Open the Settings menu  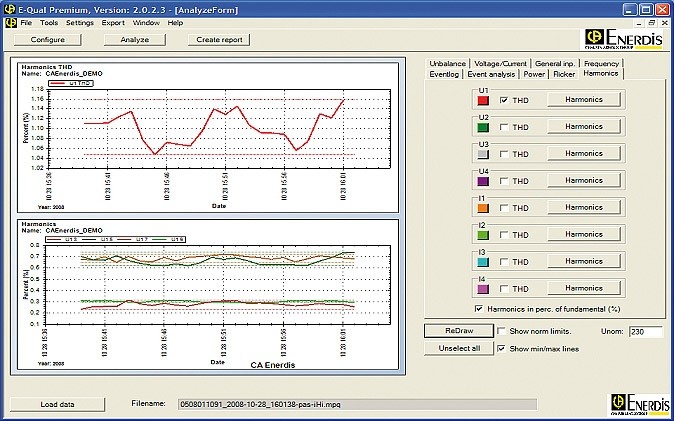point(80,23)
